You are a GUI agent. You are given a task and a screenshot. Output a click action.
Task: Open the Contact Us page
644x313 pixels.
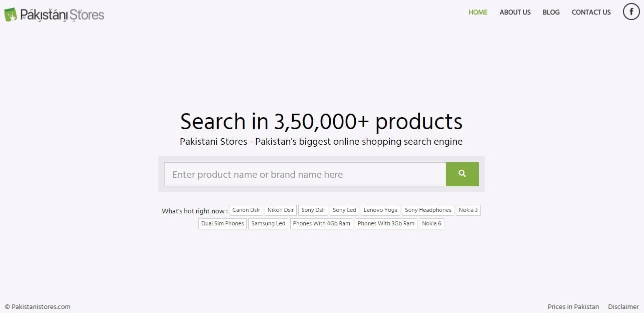pos(591,12)
